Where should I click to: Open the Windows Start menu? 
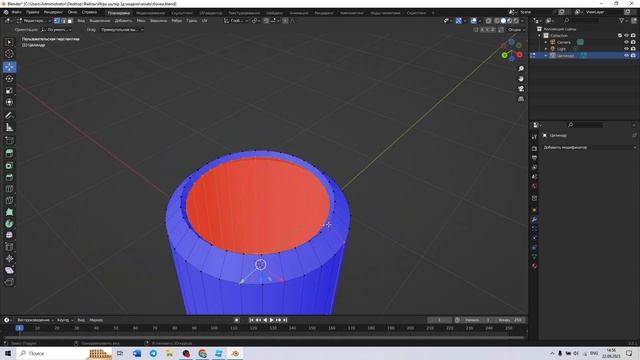click(x=8, y=353)
